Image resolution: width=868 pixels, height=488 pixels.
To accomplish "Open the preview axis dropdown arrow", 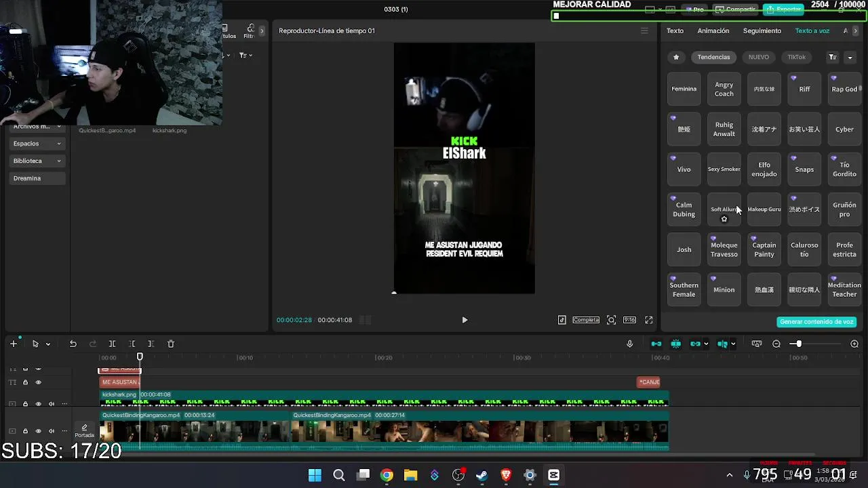I will point(733,344).
